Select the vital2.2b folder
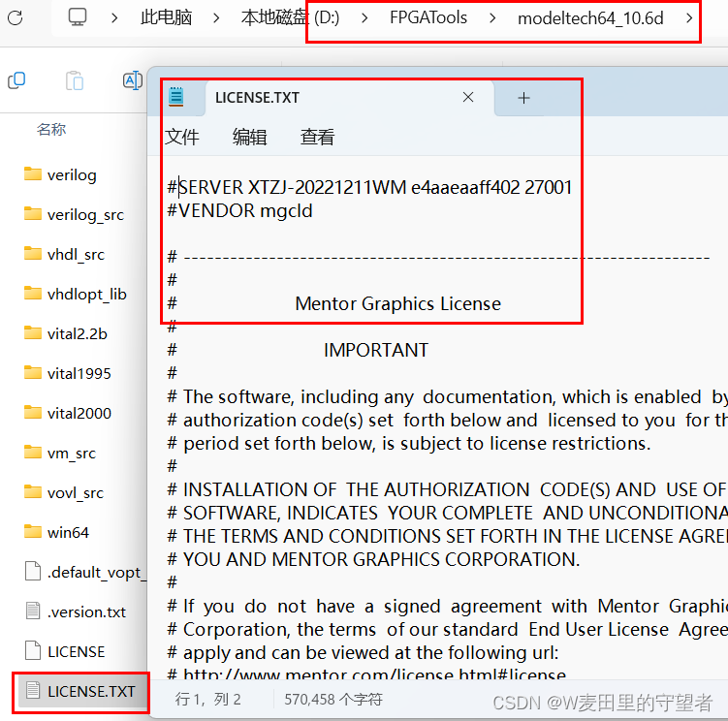 coord(78,333)
